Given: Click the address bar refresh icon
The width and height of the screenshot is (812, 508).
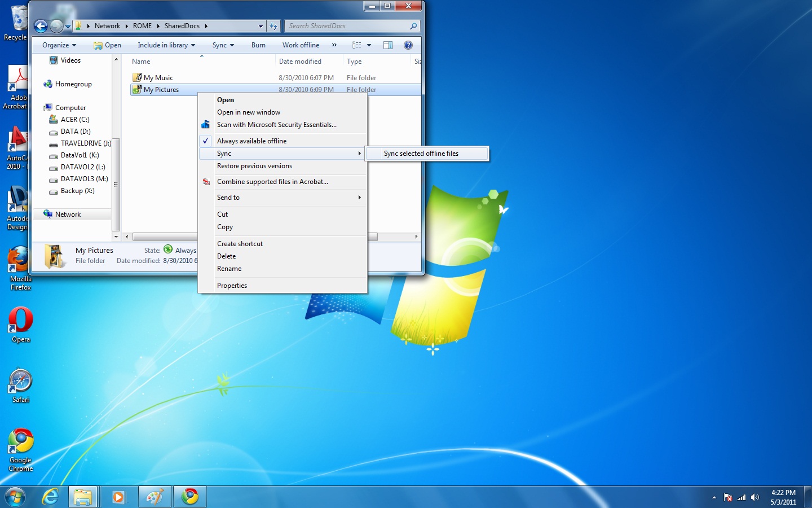Looking at the screenshot, I should pos(273,26).
